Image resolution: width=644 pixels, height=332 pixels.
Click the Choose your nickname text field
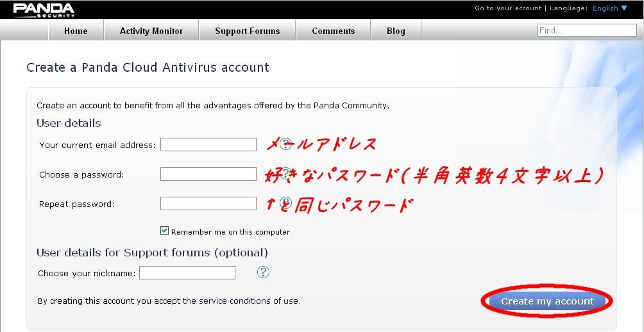coord(187,273)
